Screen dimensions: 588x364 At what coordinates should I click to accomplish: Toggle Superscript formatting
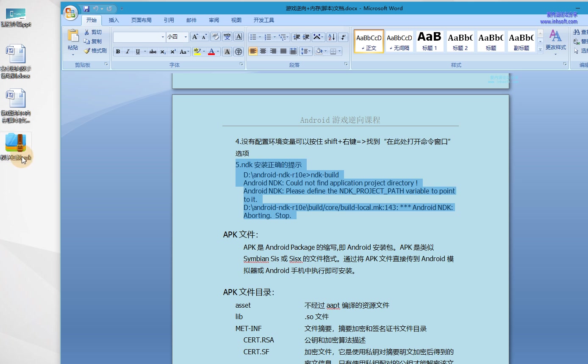point(173,52)
